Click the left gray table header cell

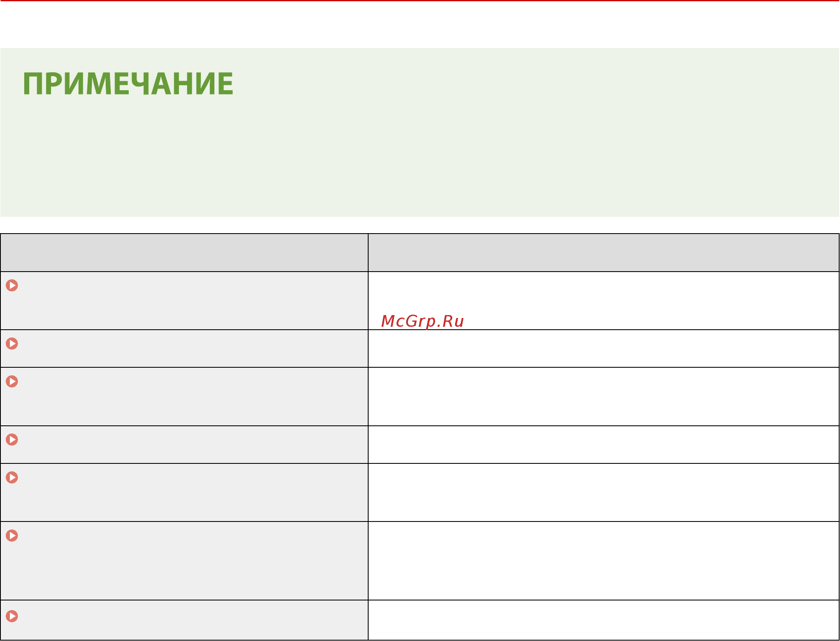[184, 252]
